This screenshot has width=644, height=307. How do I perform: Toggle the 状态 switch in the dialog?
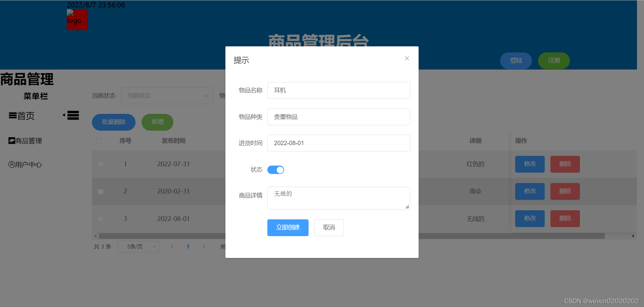276,170
